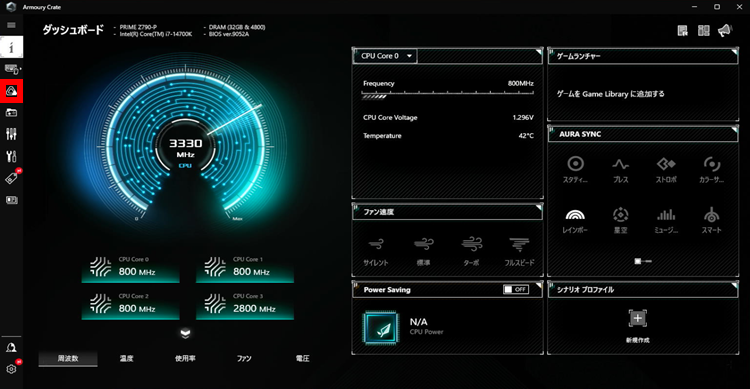Toggle the Power Saving OFF switch

pos(516,289)
